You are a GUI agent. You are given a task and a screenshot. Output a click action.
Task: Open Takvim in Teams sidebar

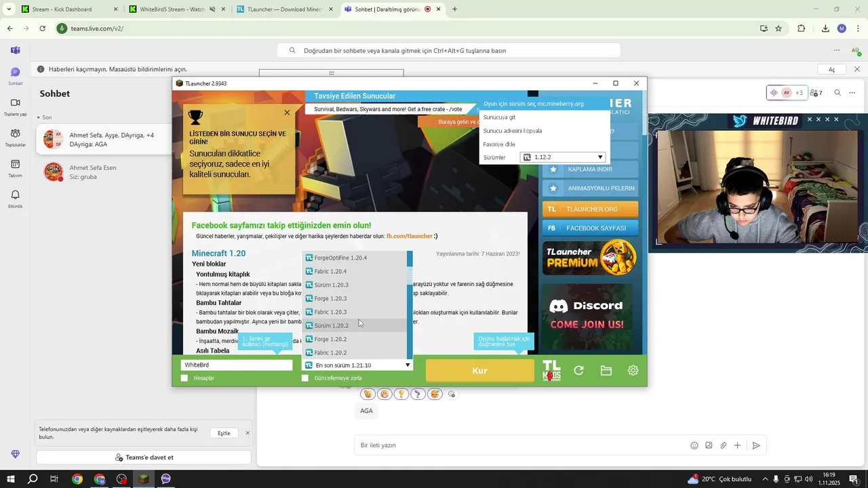(15, 168)
